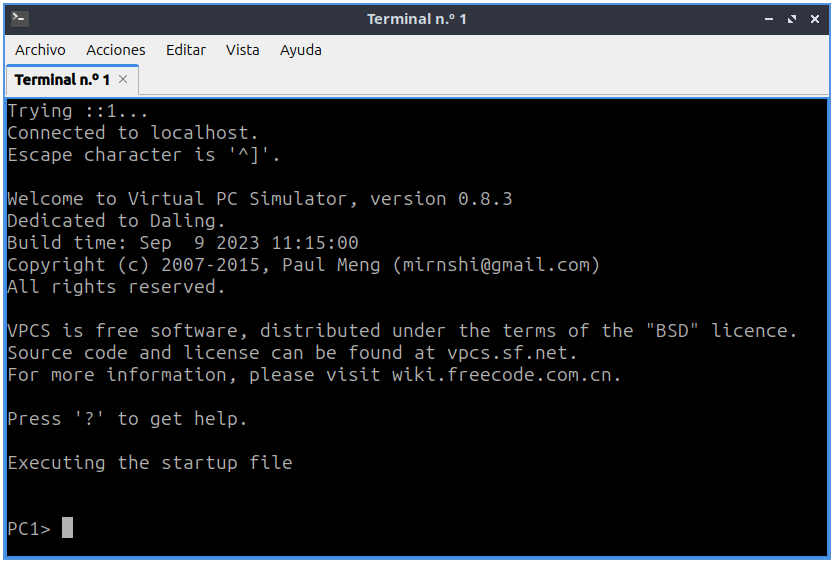Open the Editar menu
The width and height of the screenshot is (833, 564).
coord(185,50)
